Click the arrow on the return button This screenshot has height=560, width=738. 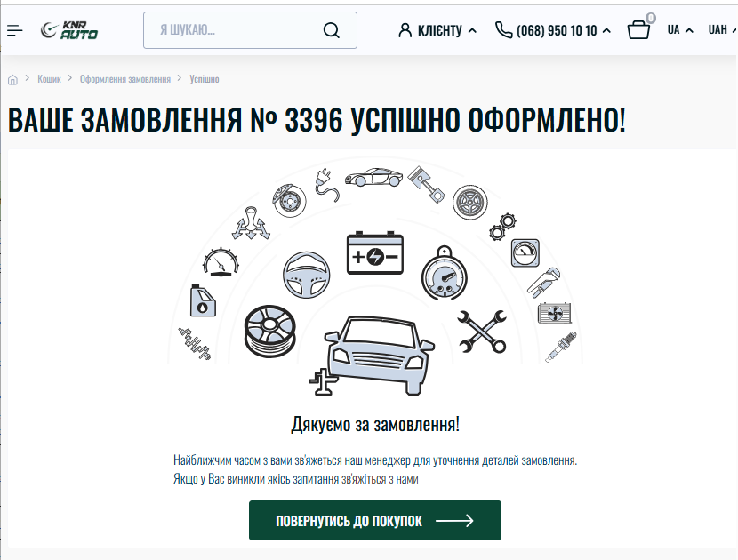point(454,521)
